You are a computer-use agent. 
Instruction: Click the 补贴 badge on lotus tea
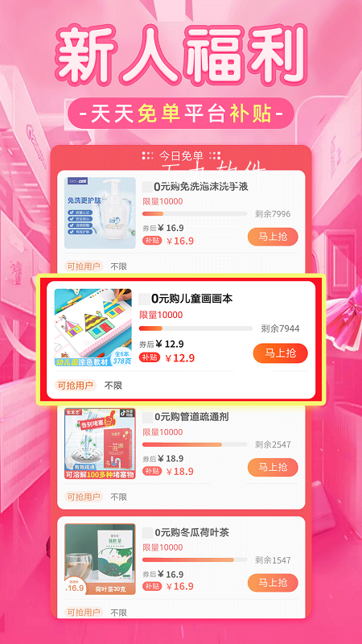(152, 587)
